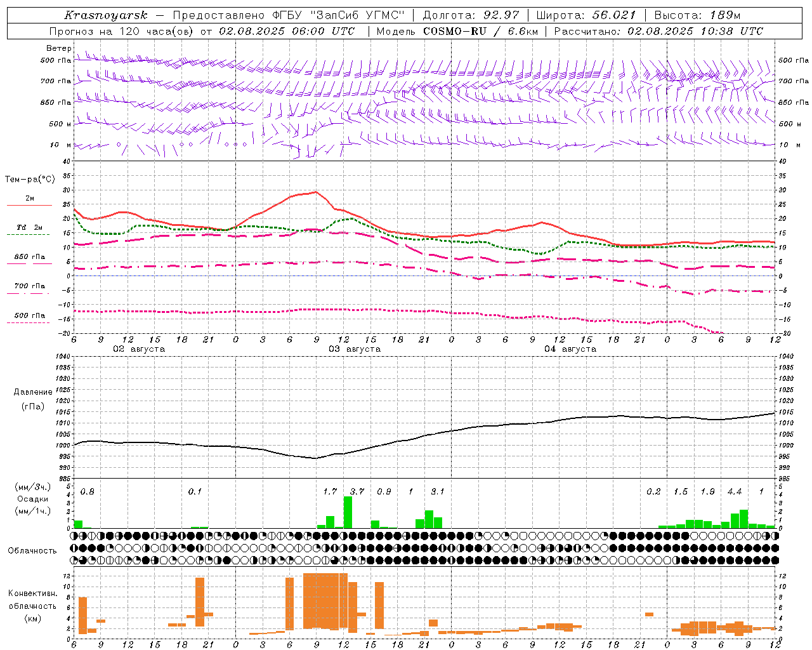
Task: Click the Тем-ра(°C) axis title
Action: (30, 180)
